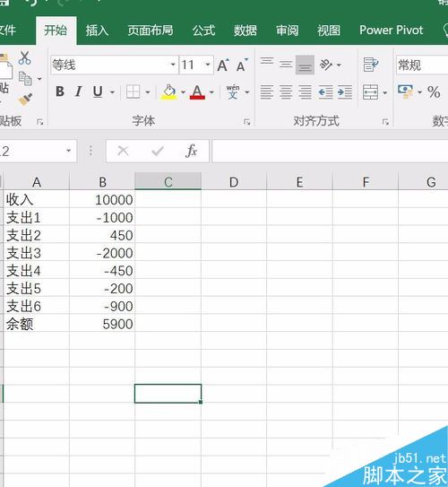Click into the formula bar
Screen dimensions: 448x487
[x=330, y=151]
